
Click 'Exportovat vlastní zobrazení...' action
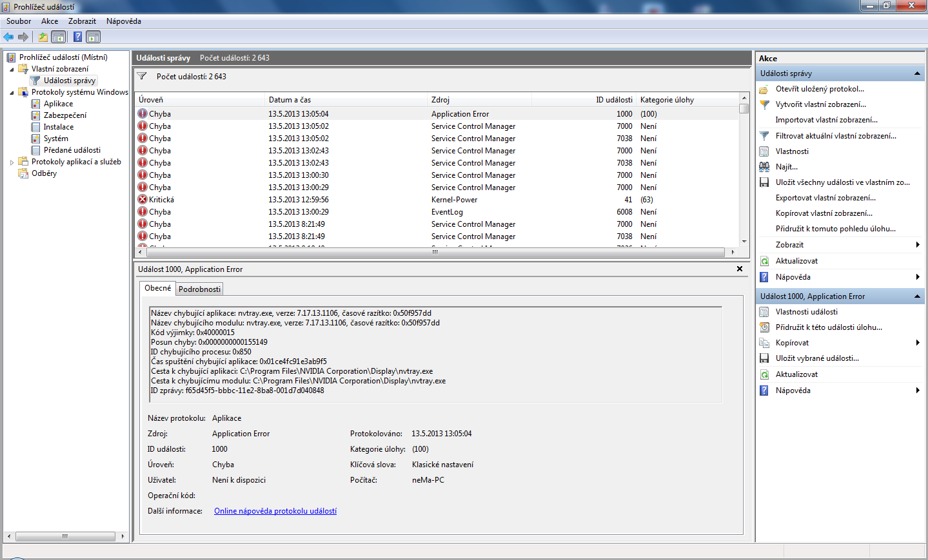pos(826,198)
